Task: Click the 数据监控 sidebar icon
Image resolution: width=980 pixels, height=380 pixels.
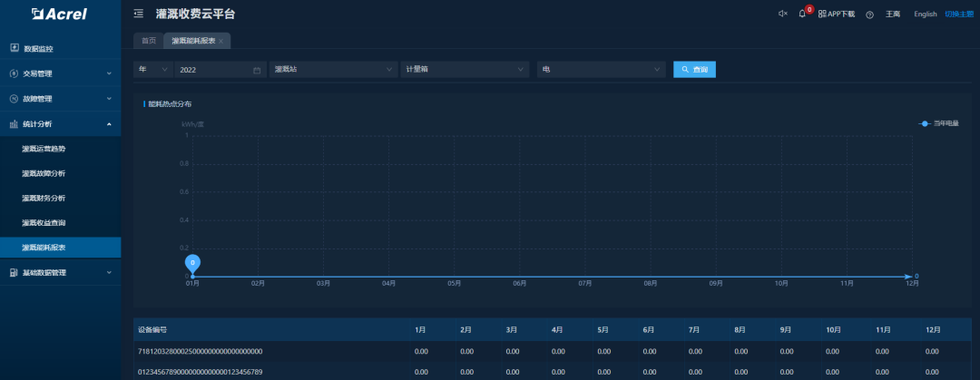Action: (x=15, y=48)
